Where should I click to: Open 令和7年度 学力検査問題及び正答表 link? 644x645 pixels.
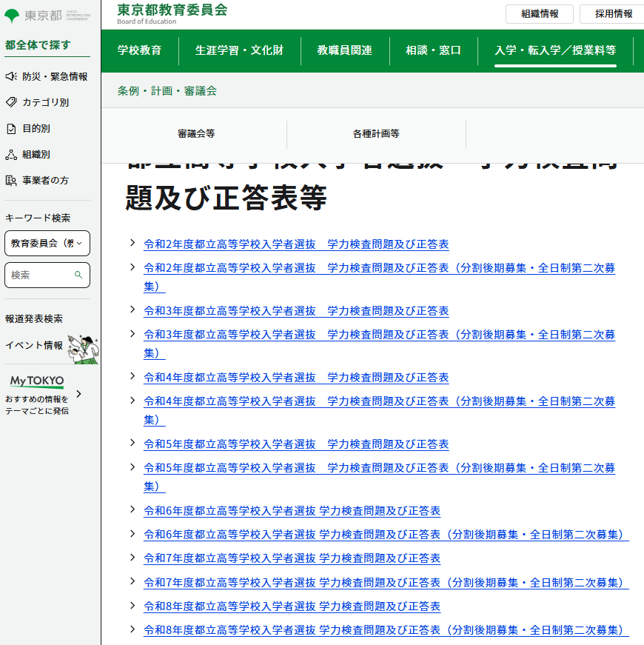(x=292, y=558)
